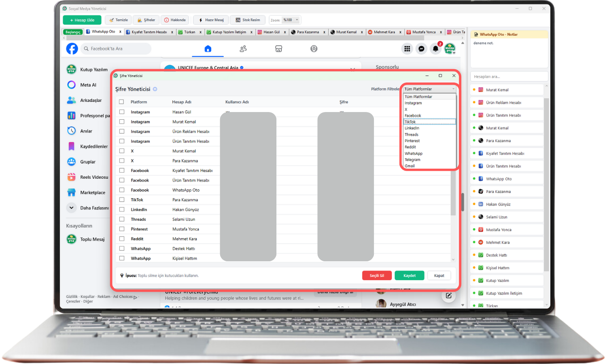
Task: Open the notifications bell icon
Action: point(435,49)
